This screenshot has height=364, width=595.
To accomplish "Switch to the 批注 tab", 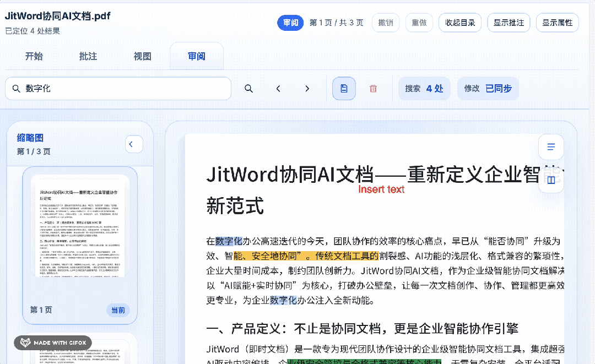I will point(88,56).
